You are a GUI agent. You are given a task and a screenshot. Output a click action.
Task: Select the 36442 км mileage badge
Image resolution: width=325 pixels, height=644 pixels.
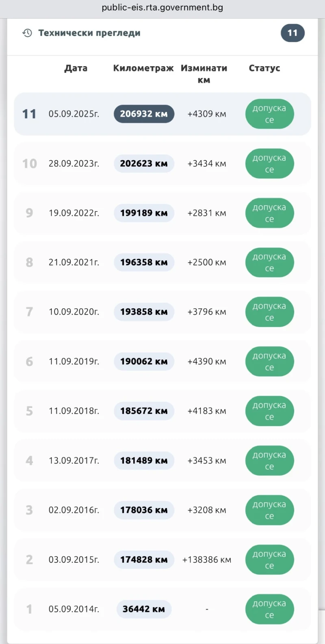144,609
